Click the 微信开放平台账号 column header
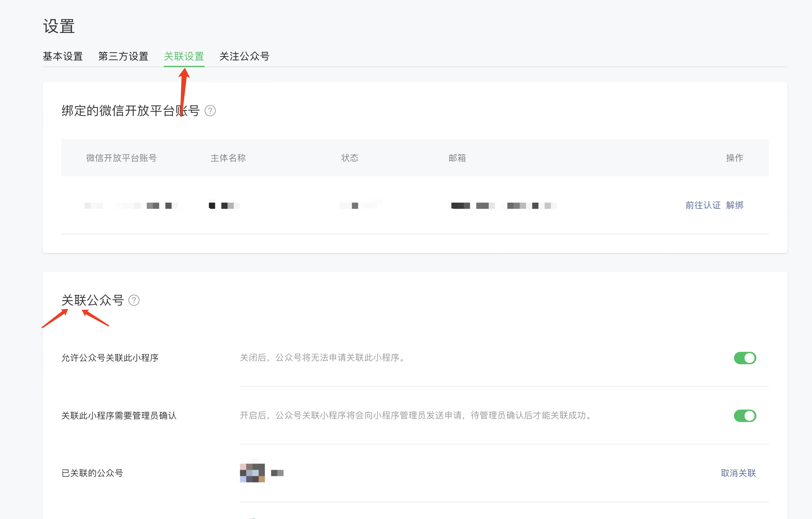This screenshot has height=519, width=812. [121, 158]
